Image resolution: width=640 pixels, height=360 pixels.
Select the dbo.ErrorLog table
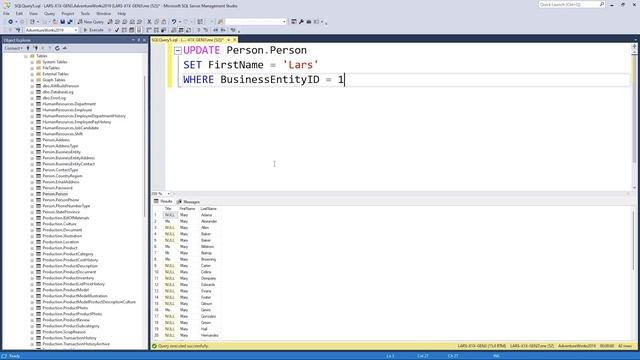point(54,98)
